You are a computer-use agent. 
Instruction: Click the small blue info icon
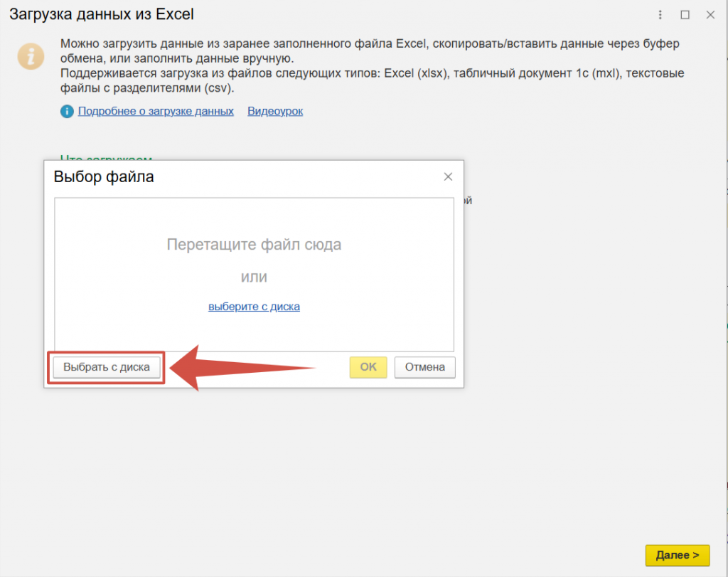coord(67,112)
